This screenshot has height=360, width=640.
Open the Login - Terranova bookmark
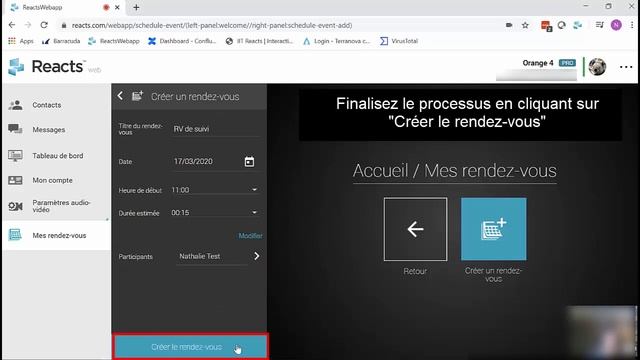(336, 41)
